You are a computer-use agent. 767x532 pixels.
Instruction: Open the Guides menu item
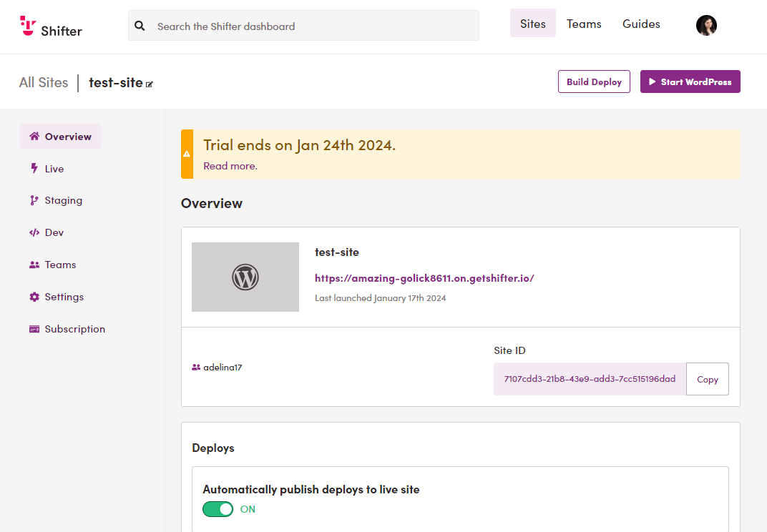click(641, 24)
